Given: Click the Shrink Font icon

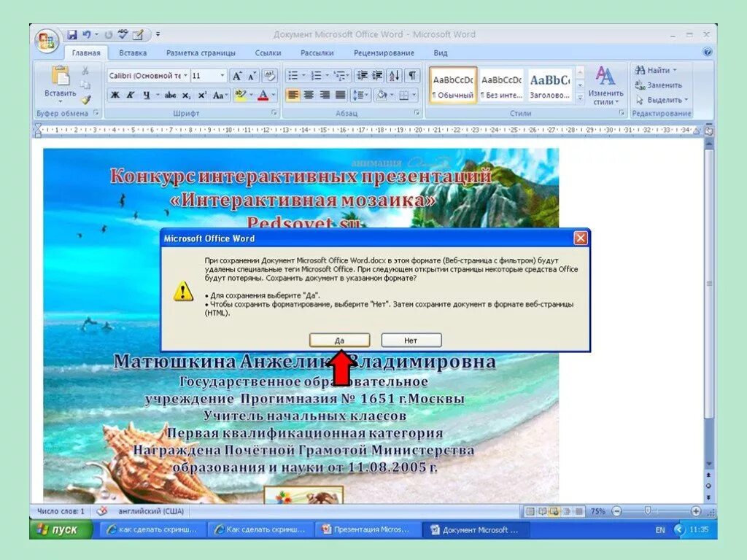Looking at the screenshot, I should pos(252,76).
